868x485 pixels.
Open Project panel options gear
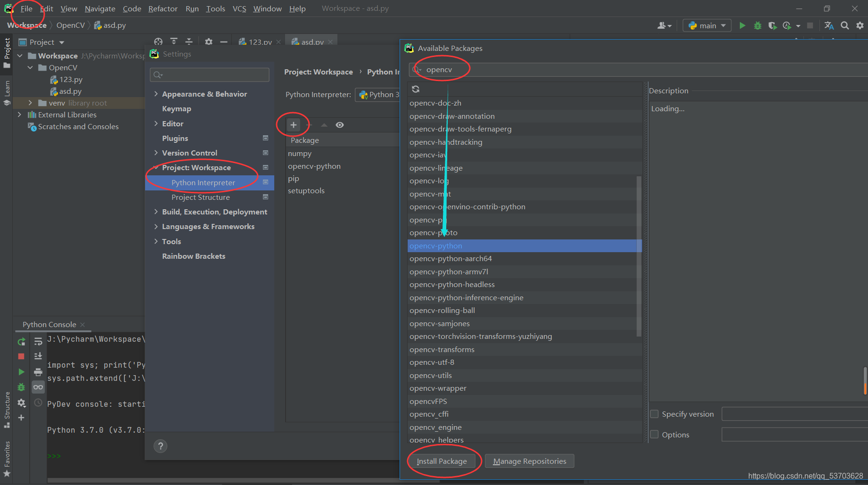[209, 42]
